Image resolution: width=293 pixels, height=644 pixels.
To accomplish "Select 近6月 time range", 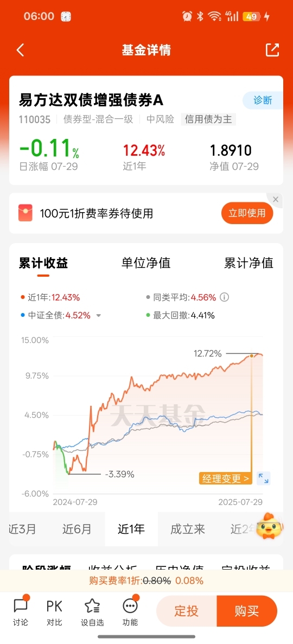I will pos(77,529).
